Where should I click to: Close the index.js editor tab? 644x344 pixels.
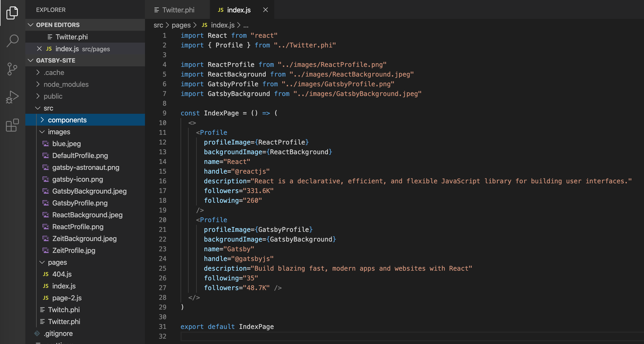click(265, 10)
